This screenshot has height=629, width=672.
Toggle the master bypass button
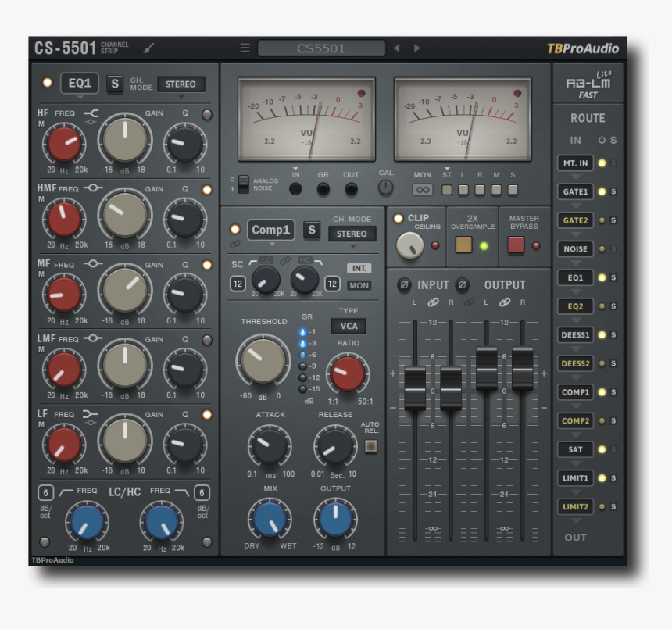(516, 245)
